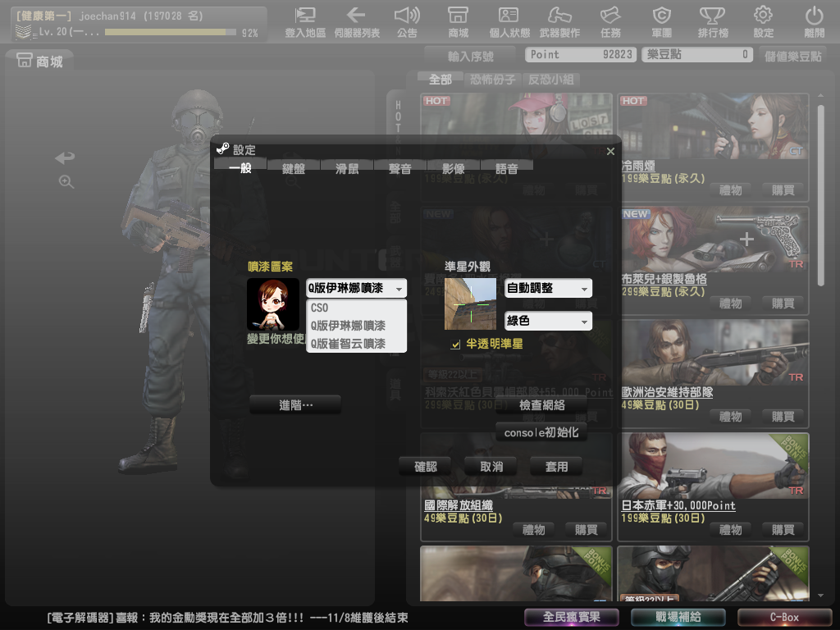Click the C-Box bottom button

(785, 617)
